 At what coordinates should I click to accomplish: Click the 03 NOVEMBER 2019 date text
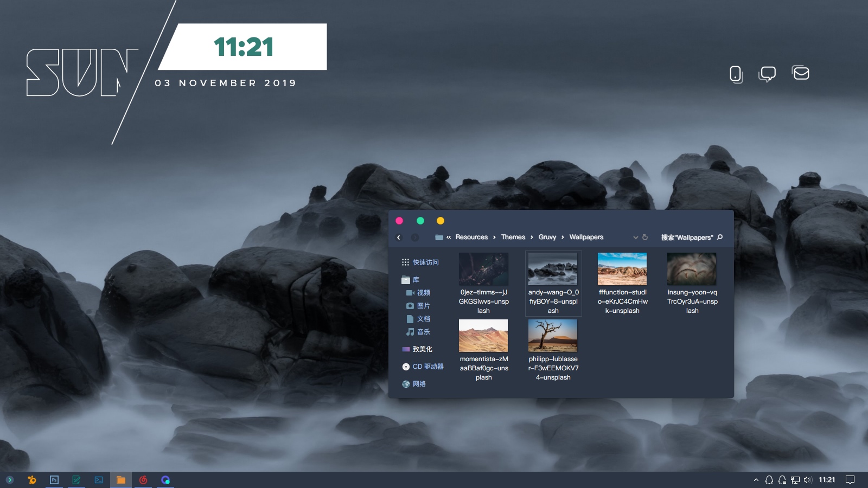[226, 83]
